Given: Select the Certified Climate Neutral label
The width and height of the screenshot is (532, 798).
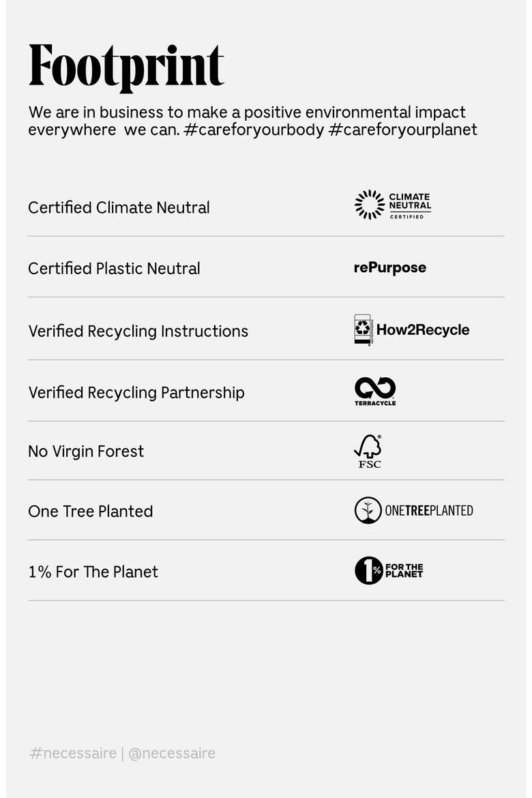Looking at the screenshot, I should tap(119, 207).
